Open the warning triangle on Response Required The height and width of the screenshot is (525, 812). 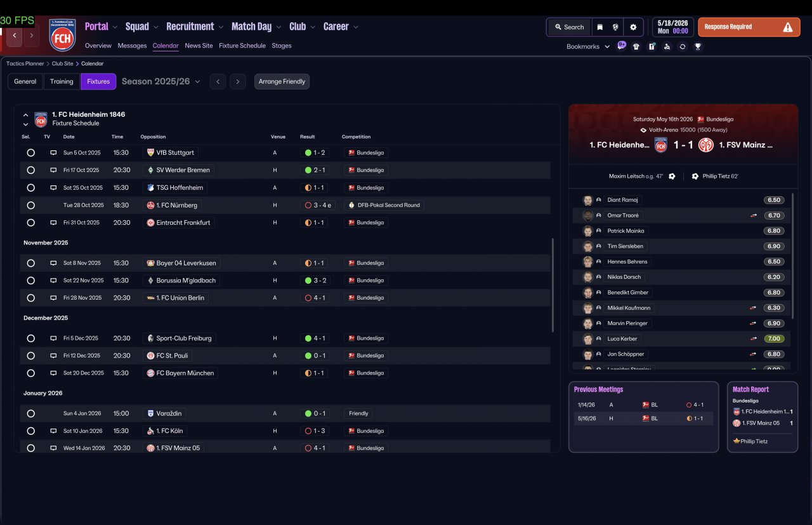point(788,27)
